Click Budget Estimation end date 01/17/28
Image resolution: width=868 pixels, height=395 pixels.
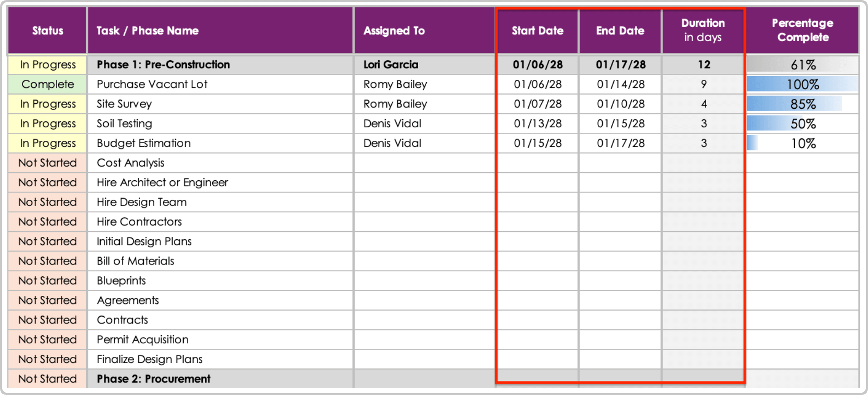tap(620, 143)
